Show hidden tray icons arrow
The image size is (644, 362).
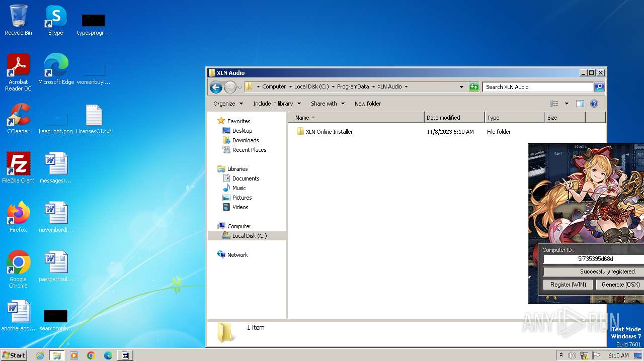point(561,355)
